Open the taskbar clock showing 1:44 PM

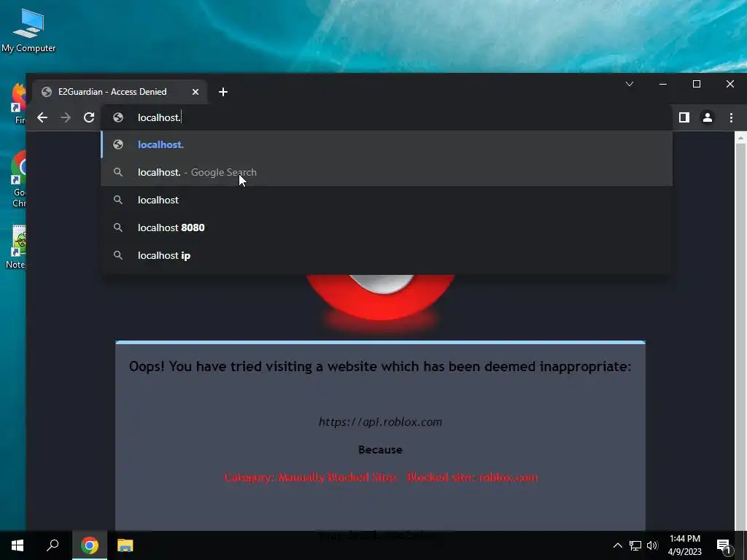pyautogui.click(x=684, y=545)
